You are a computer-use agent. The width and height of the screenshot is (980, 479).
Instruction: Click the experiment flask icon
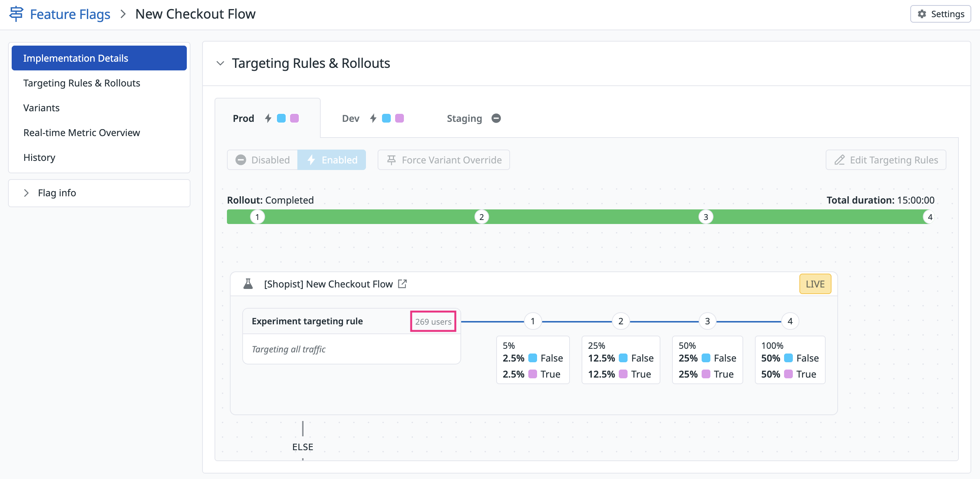[x=248, y=284]
